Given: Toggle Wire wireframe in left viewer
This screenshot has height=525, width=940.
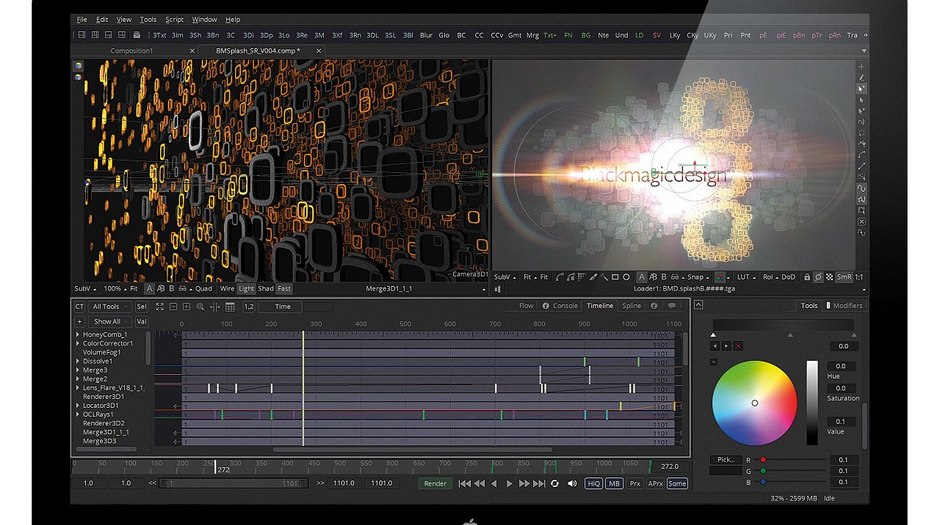Looking at the screenshot, I should coord(227,289).
